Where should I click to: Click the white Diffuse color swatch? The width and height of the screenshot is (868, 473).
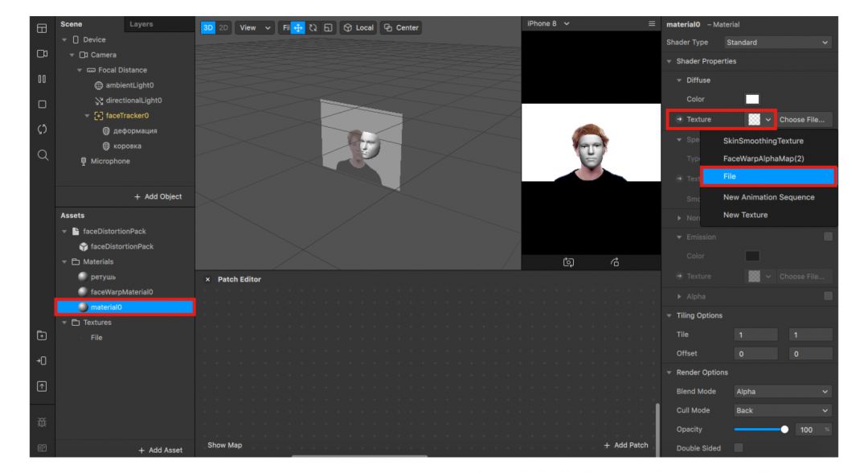[x=752, y=100]
